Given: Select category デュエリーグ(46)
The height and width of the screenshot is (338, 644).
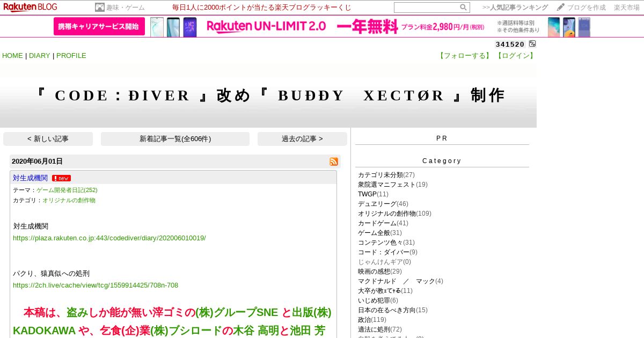Looking at the screenshot, I should point(383,204).
